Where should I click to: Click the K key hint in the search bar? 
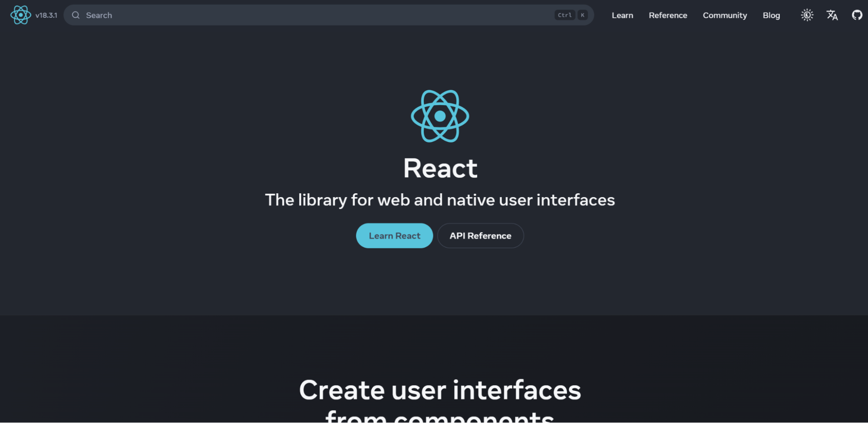(x=582, y=15)
